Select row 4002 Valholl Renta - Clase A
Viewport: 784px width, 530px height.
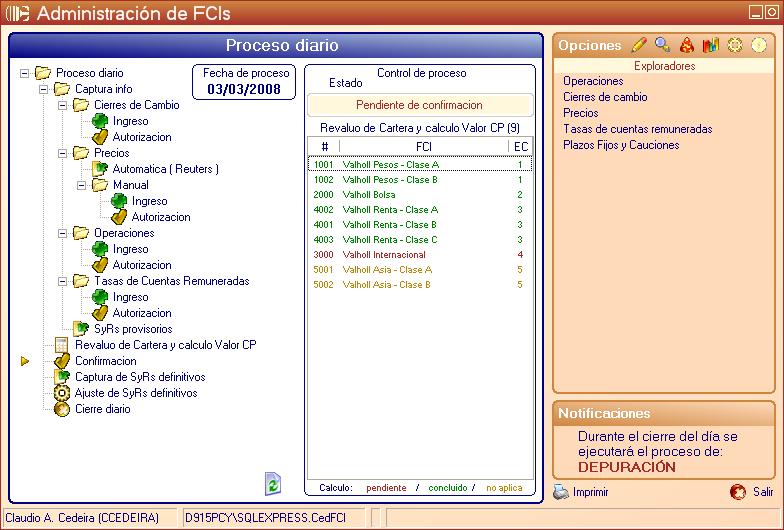coord(420,210)
